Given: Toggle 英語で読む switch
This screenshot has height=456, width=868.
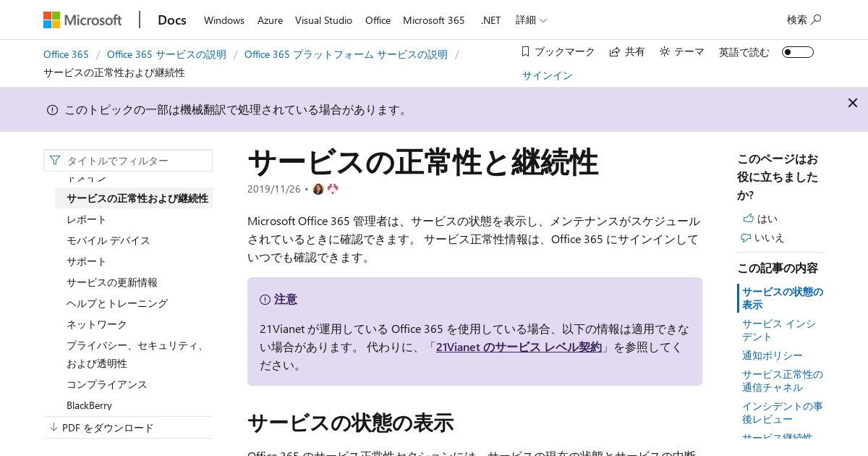Looking at the screenshot, I should [x=797, y=52].
